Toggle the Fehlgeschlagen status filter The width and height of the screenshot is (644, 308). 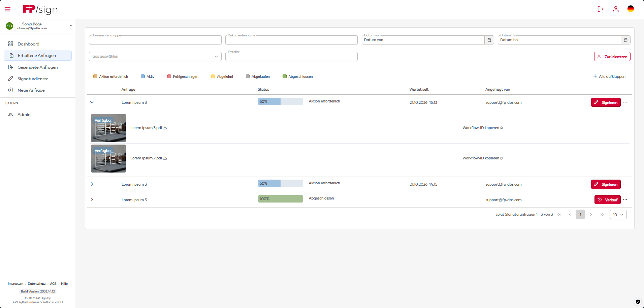click(183, 76)
